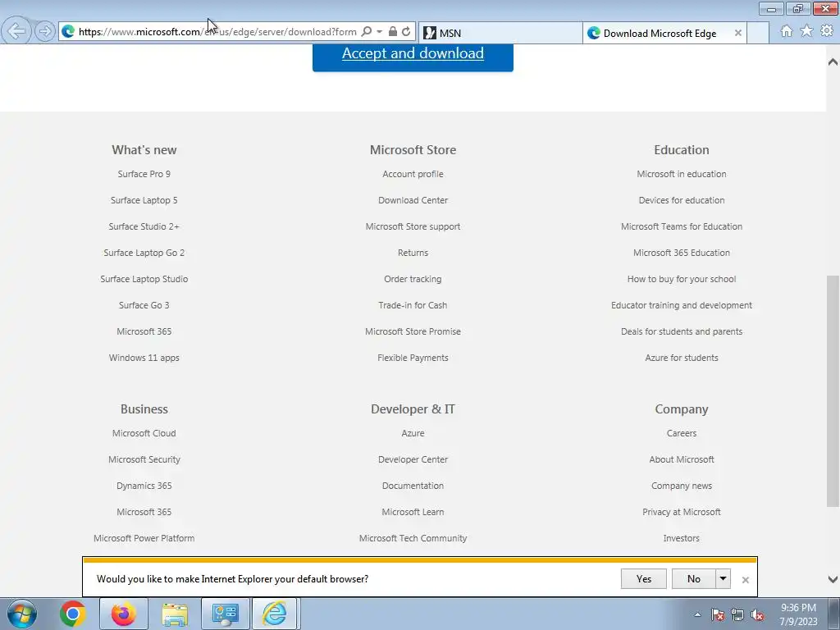The height and width of the screenshot is (630, 840).
Task: Open Microsoft Power Platform link
Action: [x=144, y=538]
